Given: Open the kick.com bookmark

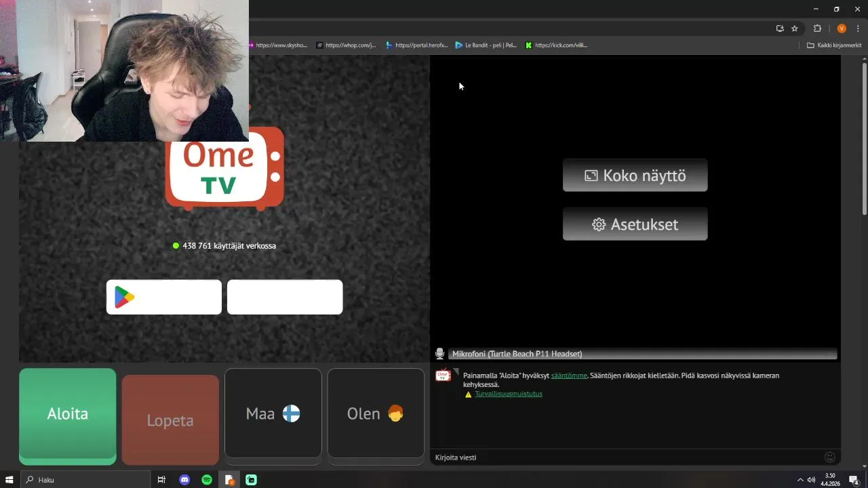Looking at the screenshot, I should (557, 45).
